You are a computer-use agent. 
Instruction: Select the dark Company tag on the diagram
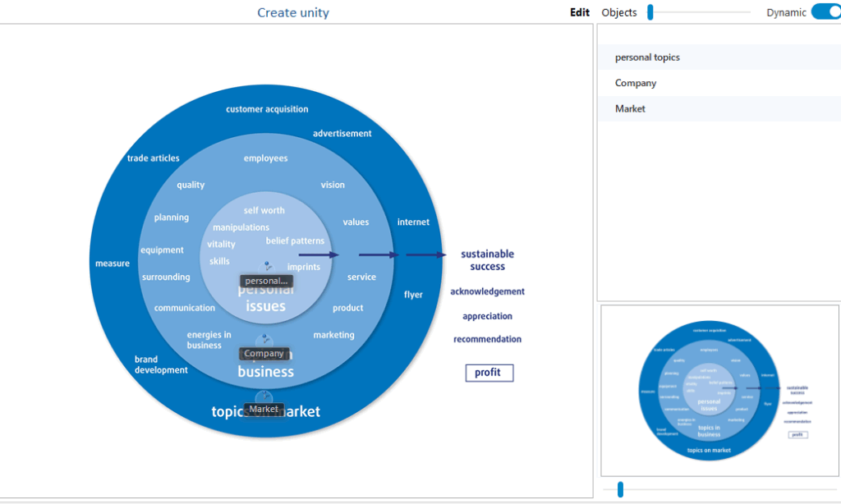pos(264,354)
